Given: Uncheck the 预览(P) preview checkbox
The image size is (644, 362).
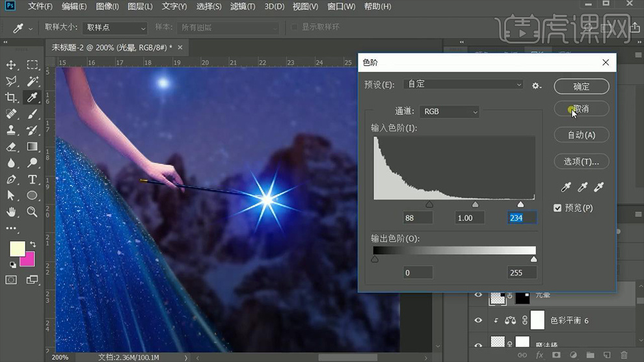Looking at the screenshot, I should pyautogui.click(x=557, y=208).
